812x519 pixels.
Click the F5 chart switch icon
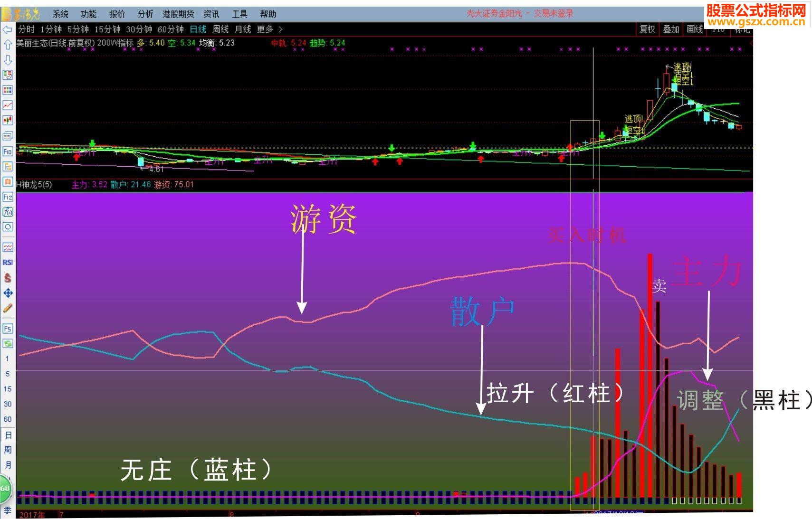(x=8, y=329)
